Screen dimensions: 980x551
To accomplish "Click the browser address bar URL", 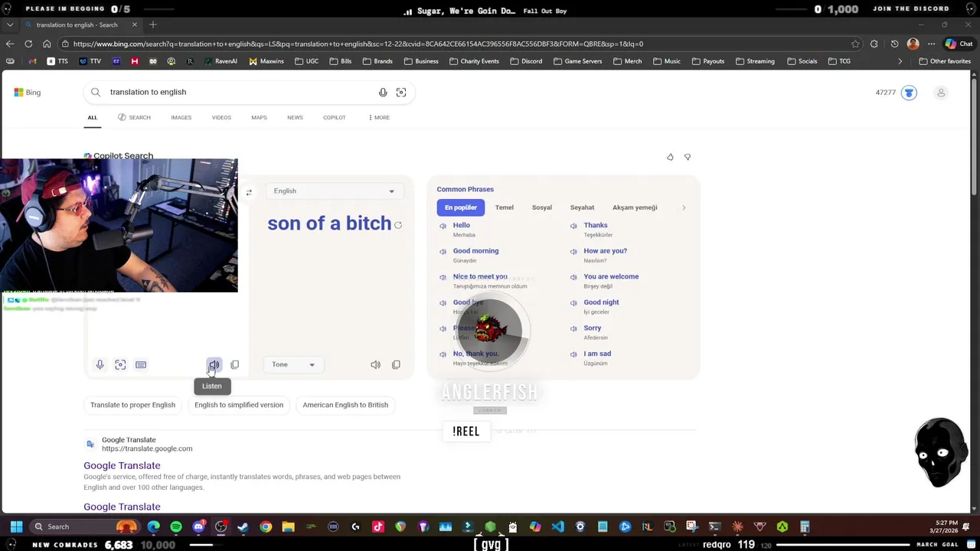I will tap(358, 44).
